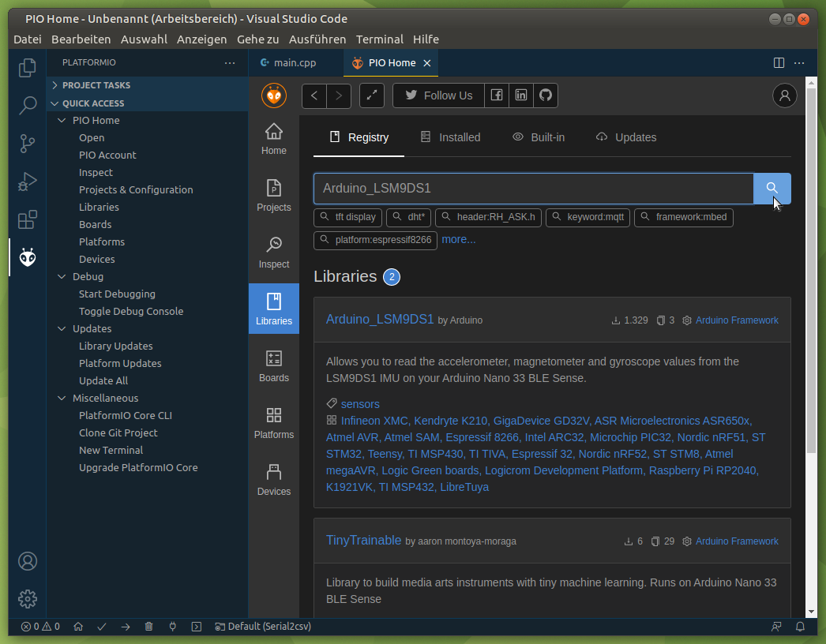Expand the PROJECT TASKS section
The width and height of the screenshot is (826, 644).
coord(148,85)
